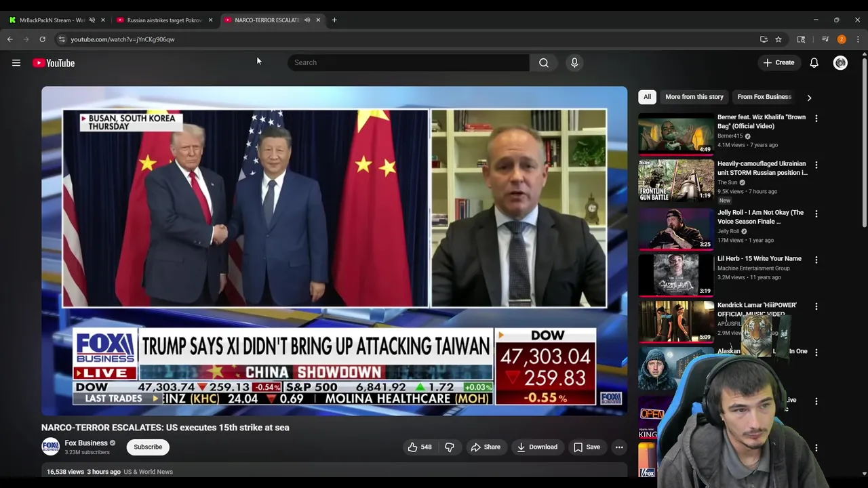Open a new browser tab with plus
Screen dimensions: 868x488
334,20
